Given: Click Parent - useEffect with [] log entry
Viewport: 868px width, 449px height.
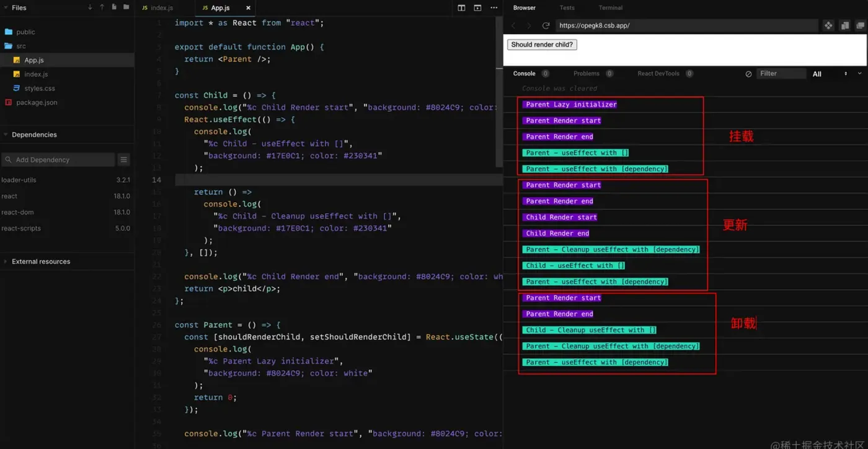Looking at the screenshot, I should tap(576, 153).
